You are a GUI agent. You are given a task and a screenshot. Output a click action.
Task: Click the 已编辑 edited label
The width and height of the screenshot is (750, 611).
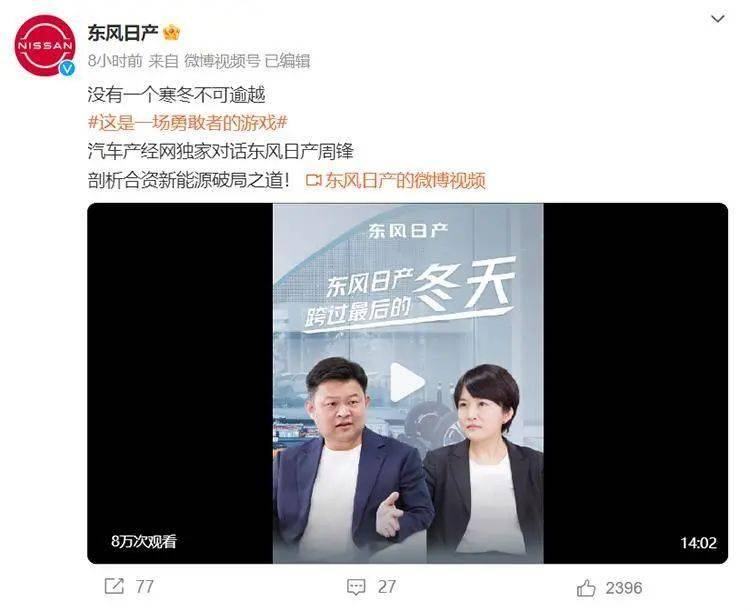tap(287, 61)
